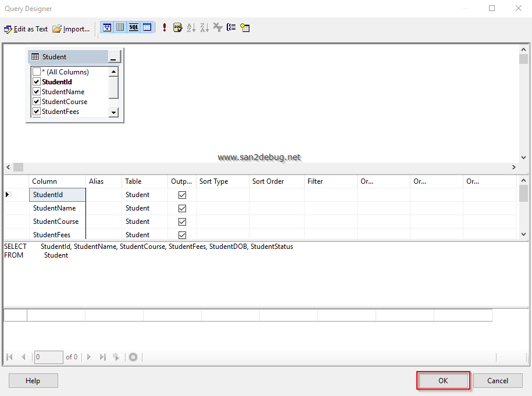
Task: Toggle the result pane toolbar icon
Action: (x=147, y=27)
